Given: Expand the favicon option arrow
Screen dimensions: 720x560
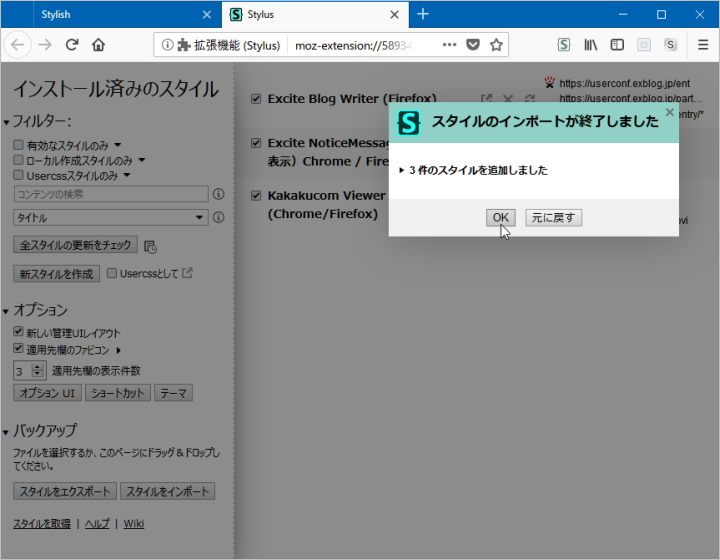Looking at the screenshot, I should click(x=118, y=350).
